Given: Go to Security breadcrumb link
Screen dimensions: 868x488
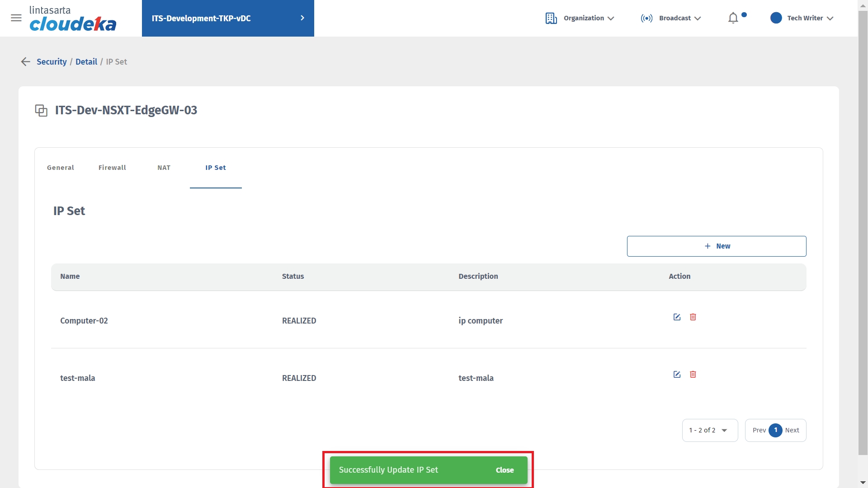Looking at the screenshot, I should click(52, 62).
